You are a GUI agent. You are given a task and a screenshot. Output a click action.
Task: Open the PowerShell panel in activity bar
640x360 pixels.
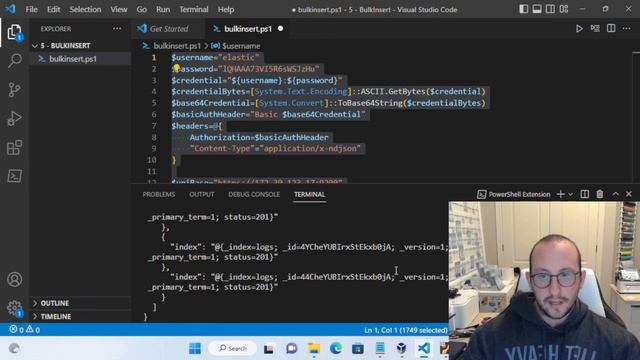point(14,176)
